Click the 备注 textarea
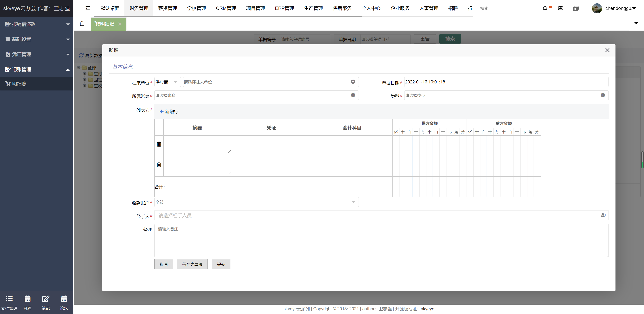This screenshot has height=314, width=644. [381, 241]
